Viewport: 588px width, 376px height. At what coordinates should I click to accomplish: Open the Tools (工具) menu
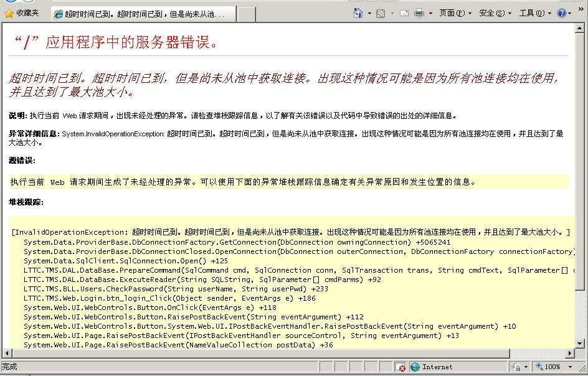coord(534,13)
